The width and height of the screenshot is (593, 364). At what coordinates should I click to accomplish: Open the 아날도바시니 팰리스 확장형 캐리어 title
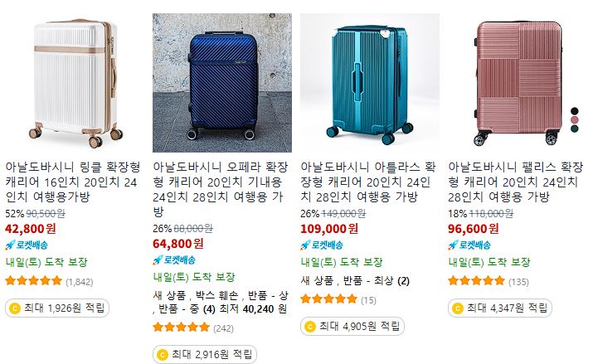click(516, 182)
